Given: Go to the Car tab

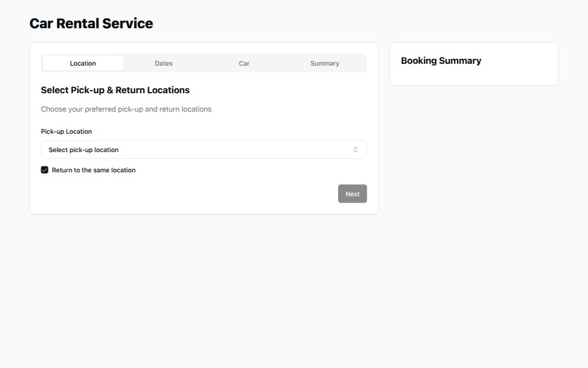Looking at the screenshot, I should click(x=244, y=63).
